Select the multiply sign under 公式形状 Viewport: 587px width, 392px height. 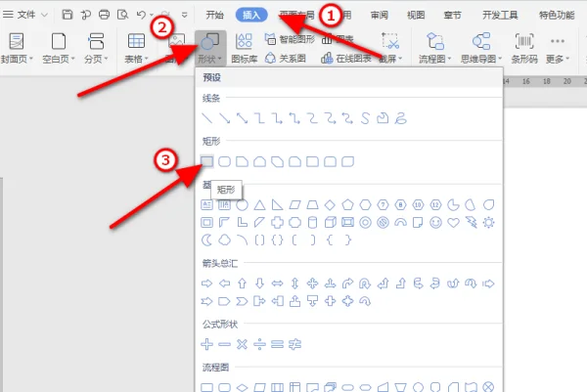pos(243,344)
